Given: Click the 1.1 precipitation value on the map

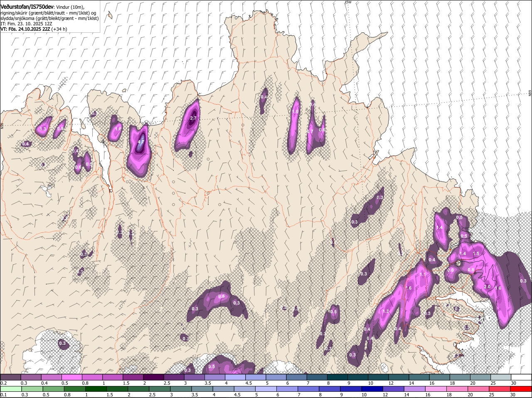Looking at the screenshot, I should click(x=423, y=275).
